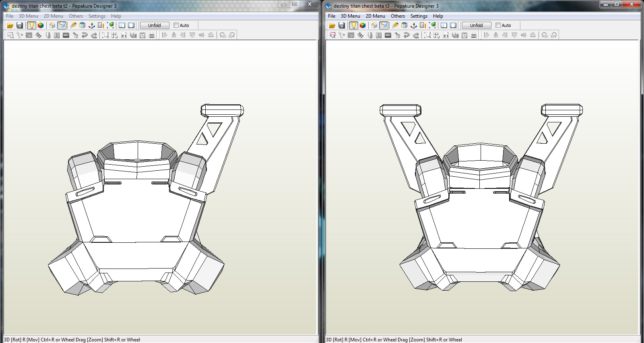The image size is (644, 343).
Task: Click the anchor axis icon in t3 window
Action: (x=414, y=25)
